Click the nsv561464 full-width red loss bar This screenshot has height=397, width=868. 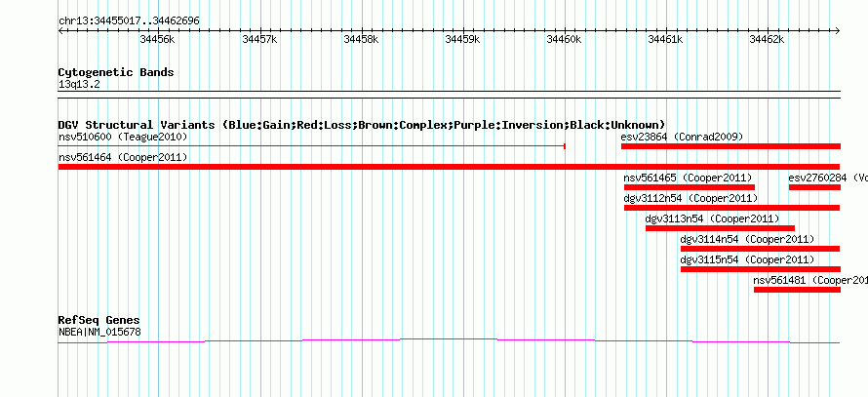449,167
